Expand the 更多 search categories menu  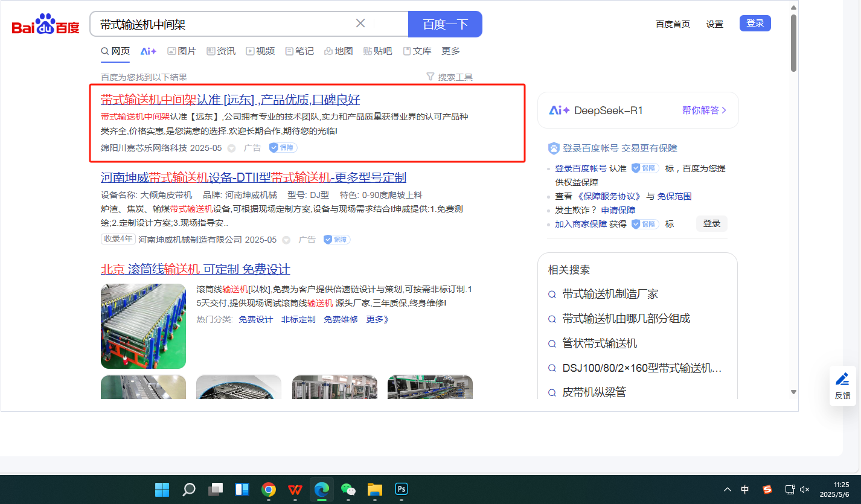(450, 51)
